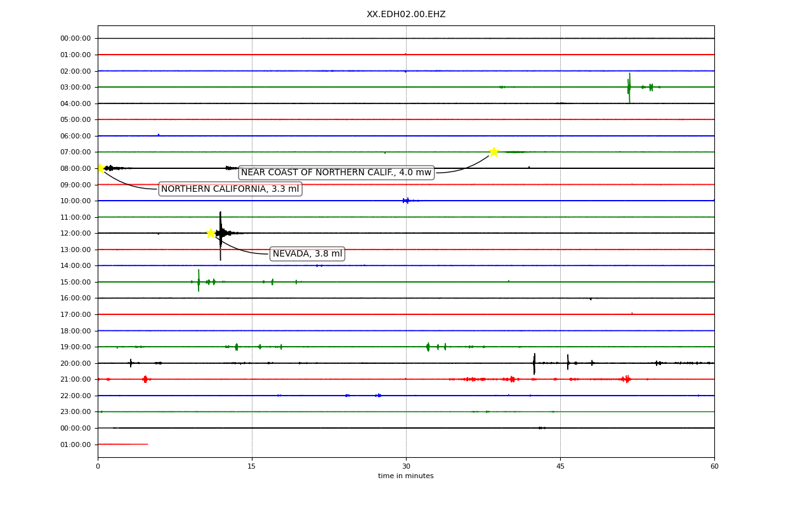Image resolution: width=812 pixels, height=508 pixels.
Task: Click the "time in minutes" axis label
Action: pyautogui.click(x=406, y=476)
